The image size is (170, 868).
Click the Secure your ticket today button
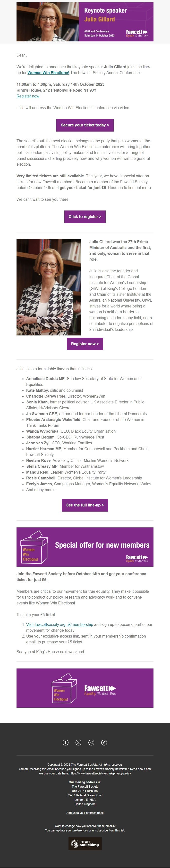[85, 125]
